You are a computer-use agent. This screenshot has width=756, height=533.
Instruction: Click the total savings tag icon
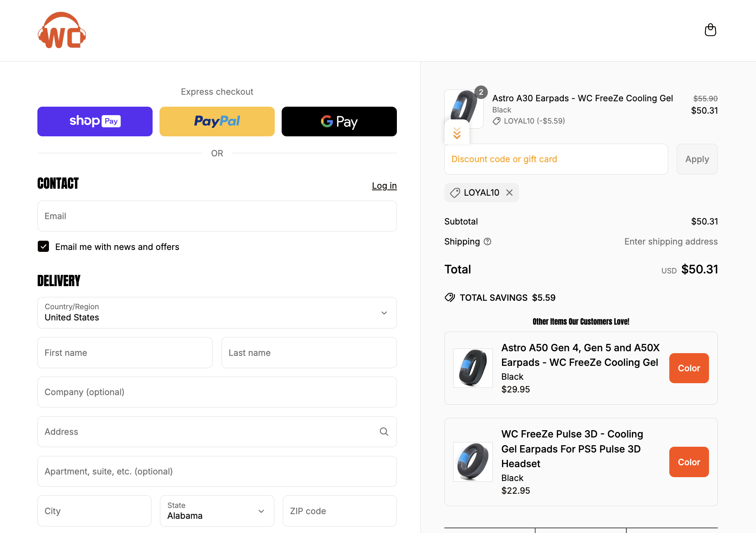pos(450,298)
